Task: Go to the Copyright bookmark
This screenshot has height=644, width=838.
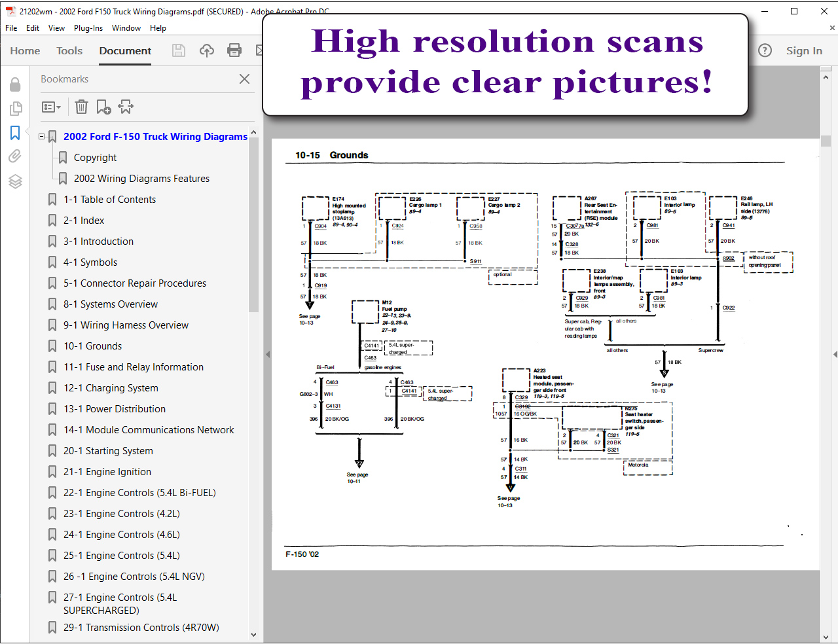Action: click(x=95, y=158)
